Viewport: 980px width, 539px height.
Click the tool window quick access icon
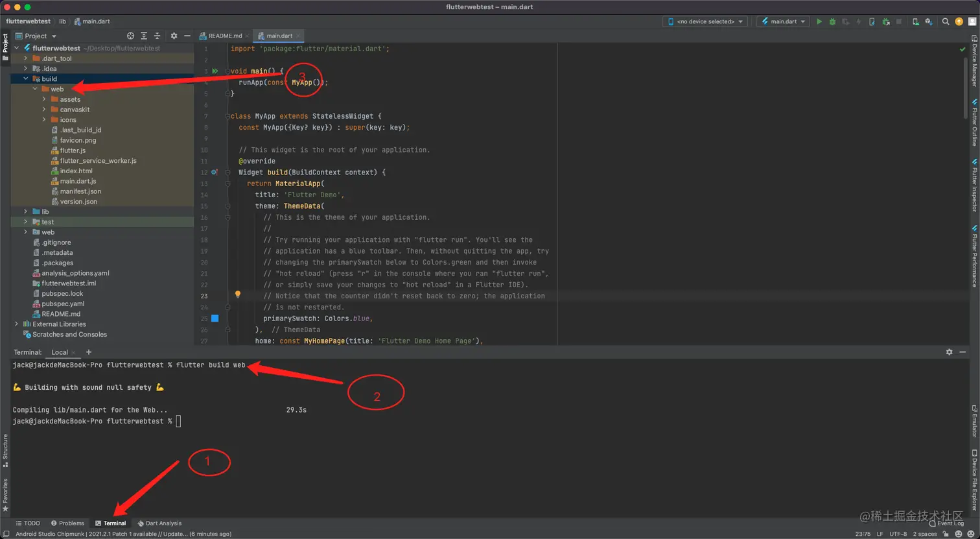pos(5,533)
